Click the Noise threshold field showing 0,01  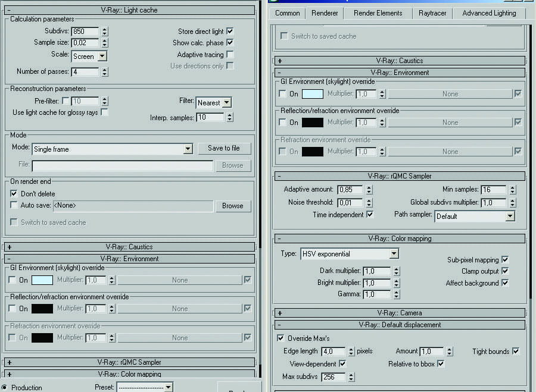point(350,202)
